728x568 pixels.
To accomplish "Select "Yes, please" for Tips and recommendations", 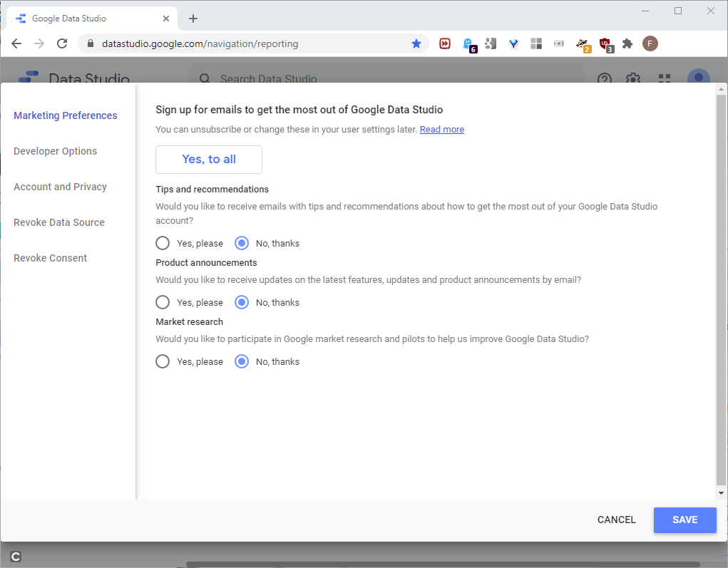I will pyautogui.click(x=163, y=243).
